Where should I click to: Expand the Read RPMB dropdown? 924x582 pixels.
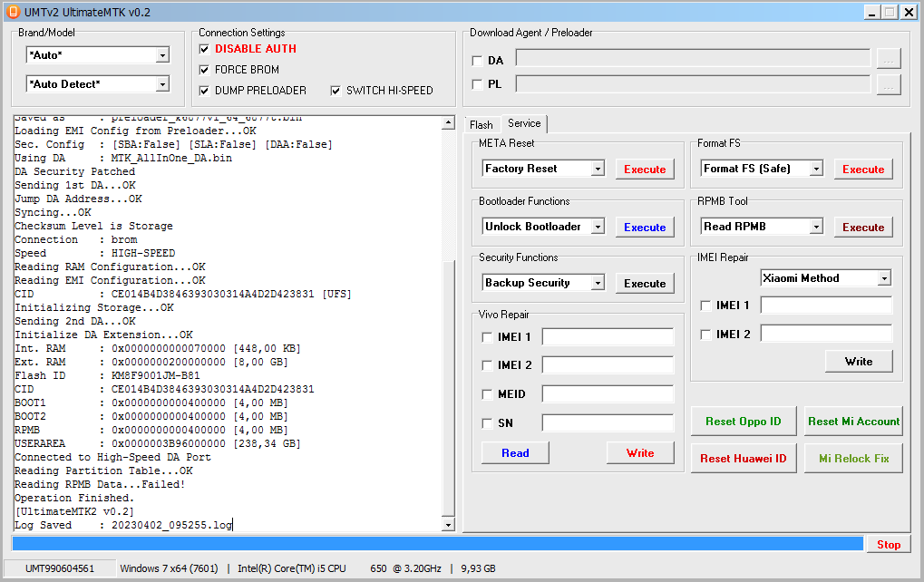coord(816,227)
